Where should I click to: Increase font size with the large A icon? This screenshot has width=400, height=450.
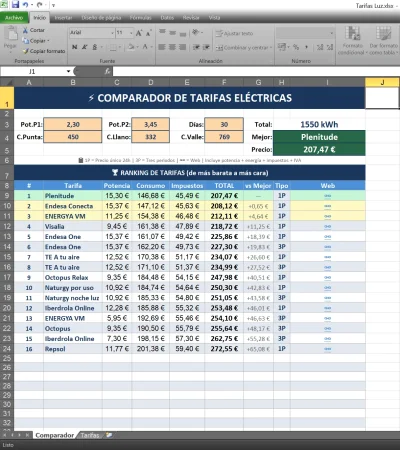point(139,33)
